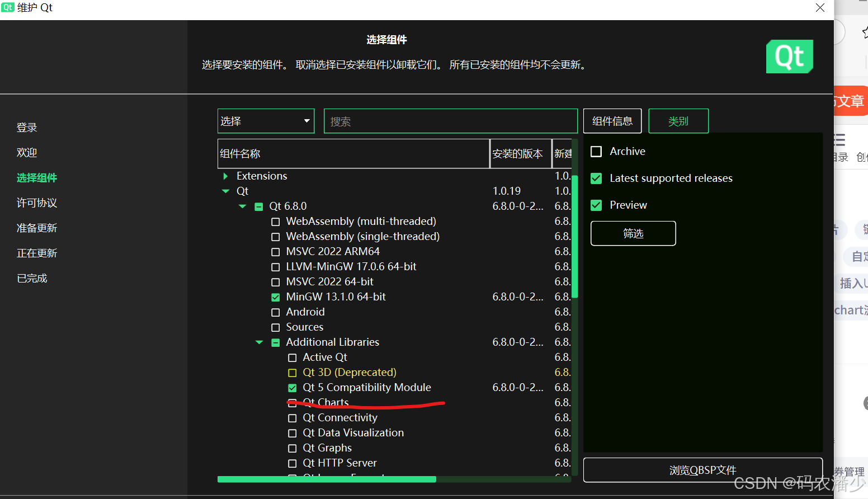Select the Qt Graphs row label

tap(327, 448)
